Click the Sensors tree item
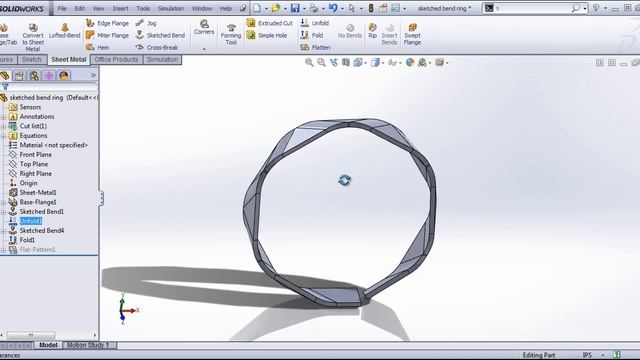The width and height of the screenshot is (640, 360). tap(30, 107)
